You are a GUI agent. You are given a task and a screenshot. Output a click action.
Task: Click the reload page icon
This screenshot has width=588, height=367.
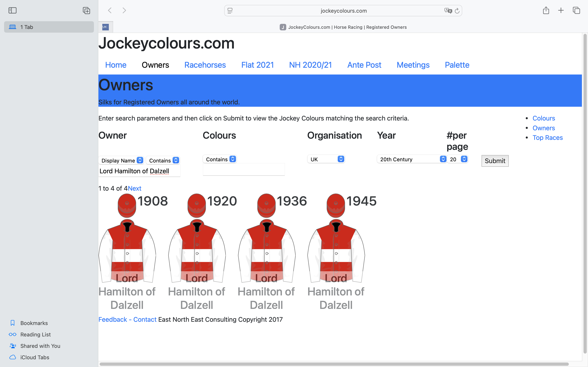pyautogui.click(x=457, y=11)
